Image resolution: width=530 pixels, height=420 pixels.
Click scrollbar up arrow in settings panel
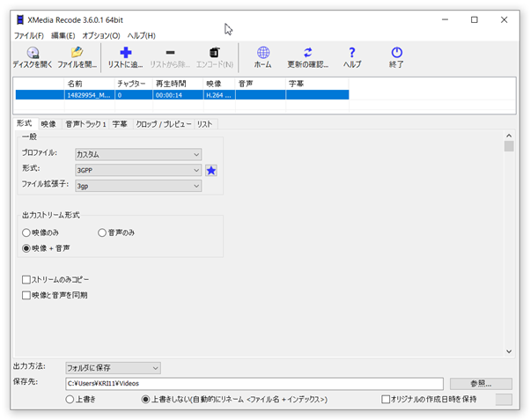point(509,136)
